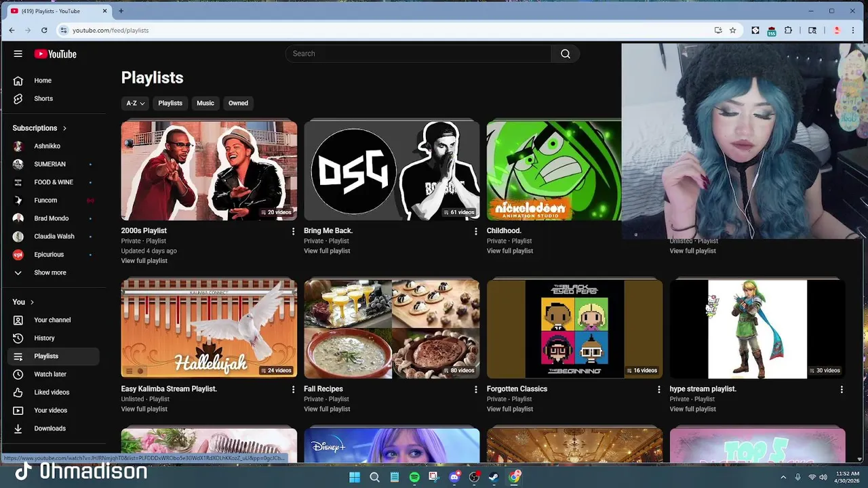The image size is (868, 488).
Task: Expand the Subscriptions section chevron
Action: [65, 128]
